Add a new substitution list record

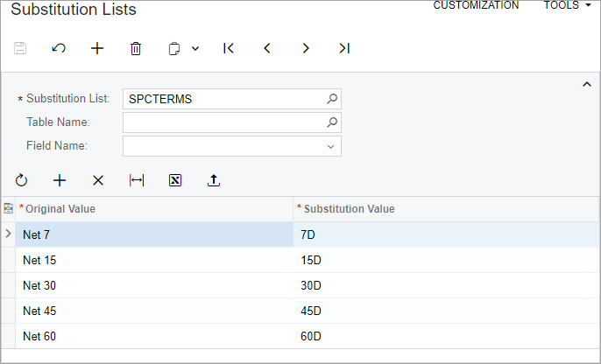[97, 48]
